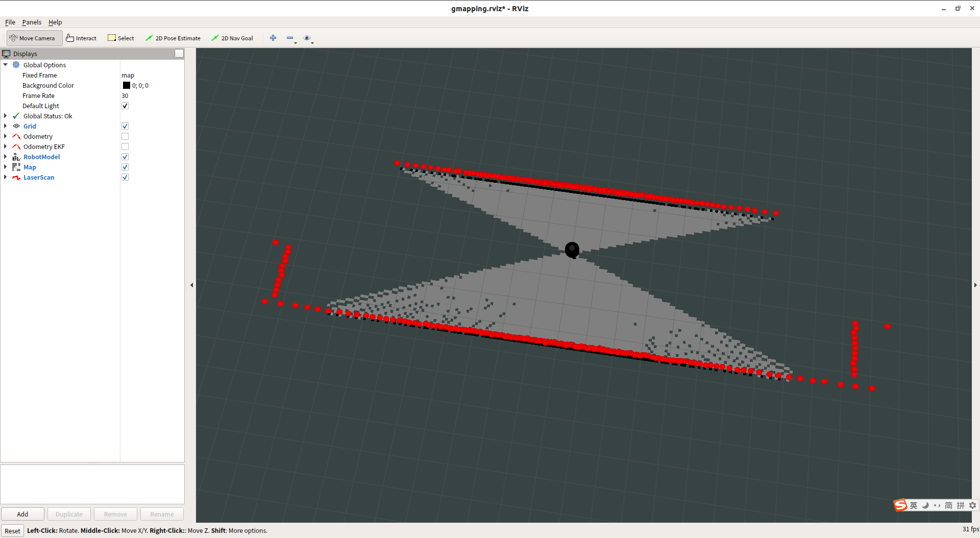Screen dimensions: 980x538
Task: Enable the Odometry display checkbox
Action: click(125, 136)
